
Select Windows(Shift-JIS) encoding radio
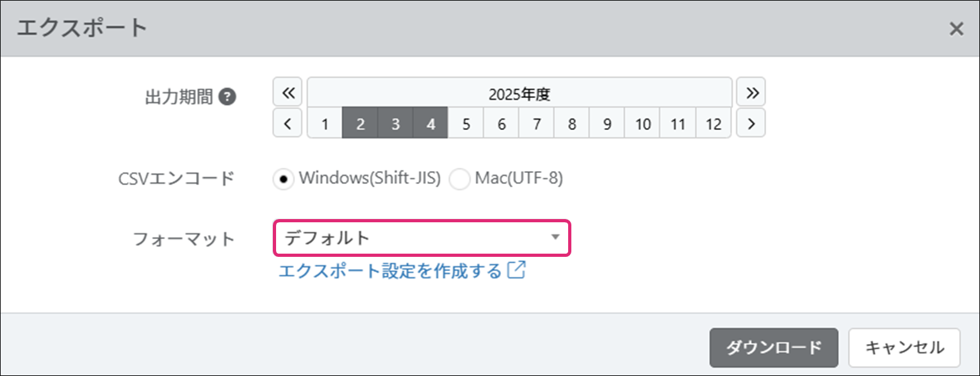click(283, 179)
